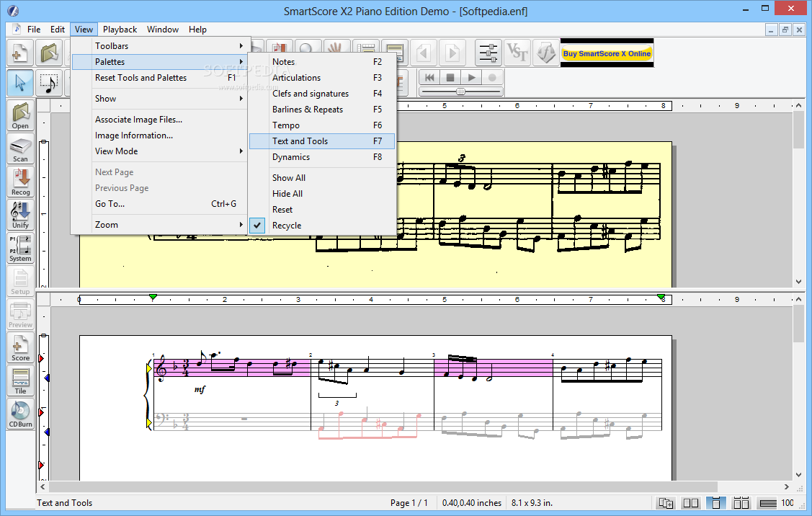The image size is (812, 516).
Task: Expand the Show submenu
Action: click(x=161, y=99)
